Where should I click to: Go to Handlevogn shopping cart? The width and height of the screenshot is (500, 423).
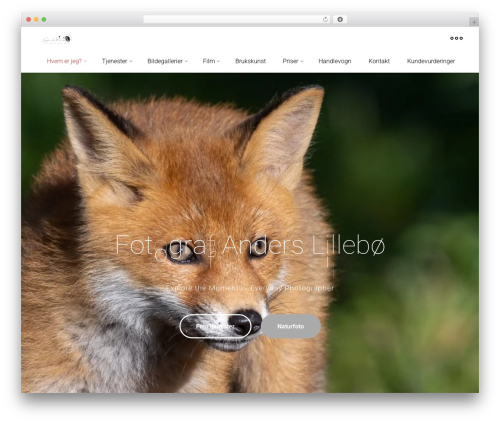pos(335,61)
